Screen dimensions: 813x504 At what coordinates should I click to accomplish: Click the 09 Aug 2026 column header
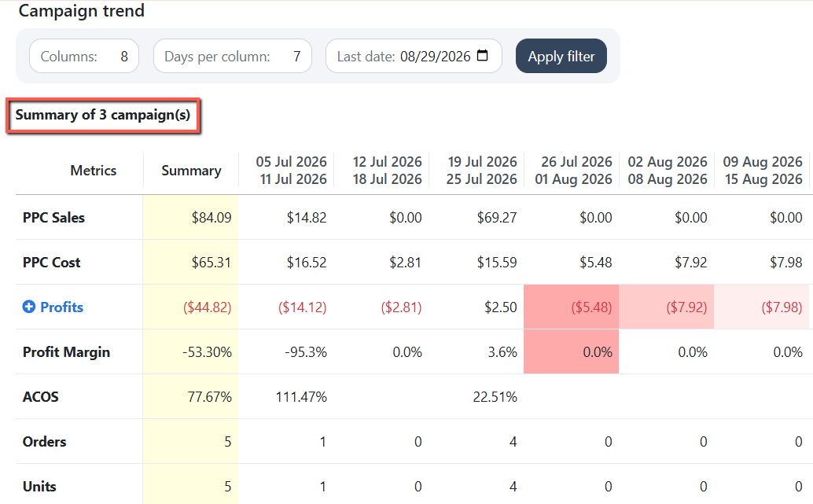tap(762, 171)
